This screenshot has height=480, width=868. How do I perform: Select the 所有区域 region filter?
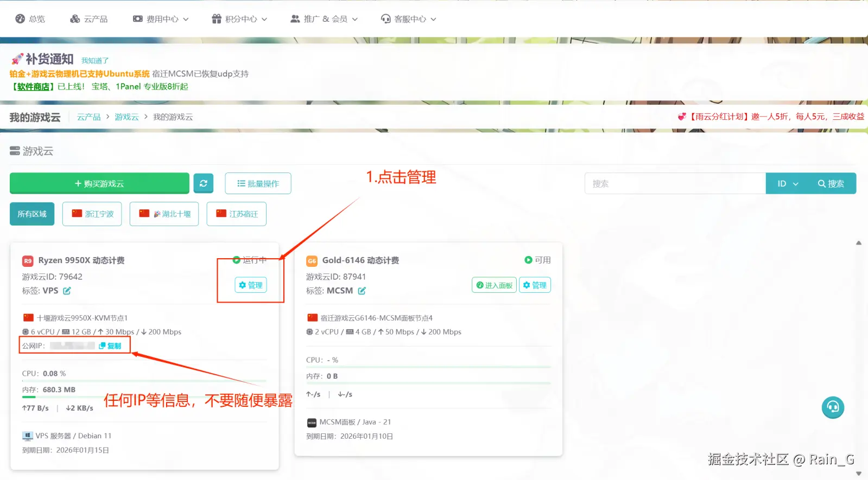(x=32, y=214)
